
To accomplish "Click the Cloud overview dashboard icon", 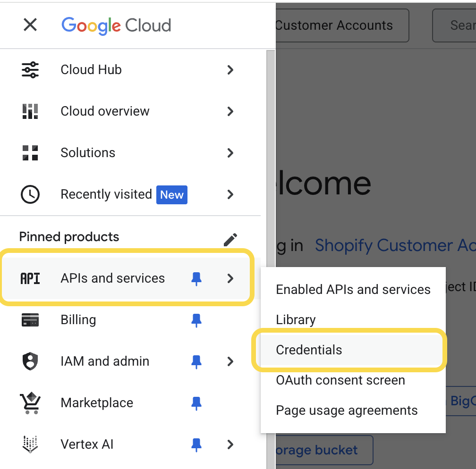I will pos(30,111).
